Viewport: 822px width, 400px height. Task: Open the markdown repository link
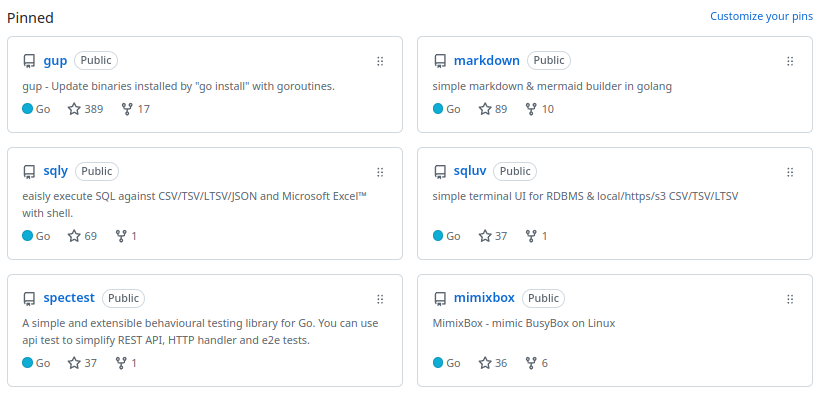[486, 60]
